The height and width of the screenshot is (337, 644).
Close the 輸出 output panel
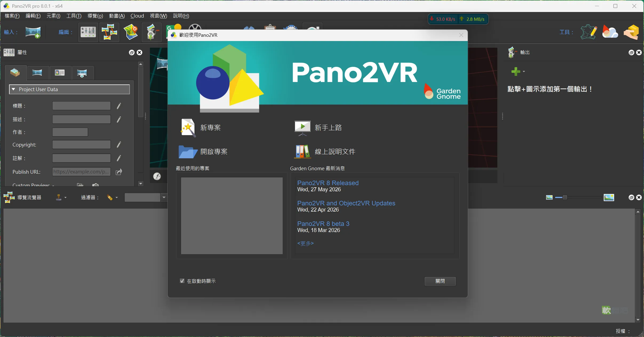coord(639,52)
